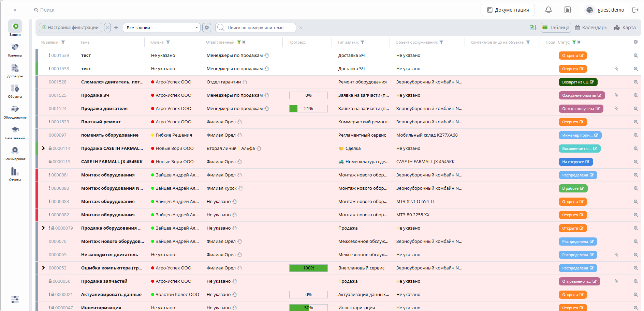The height and width of the screenshot is (311, 644).
Task: Open Отчеты sidebar section
Action: pos(15,174)
